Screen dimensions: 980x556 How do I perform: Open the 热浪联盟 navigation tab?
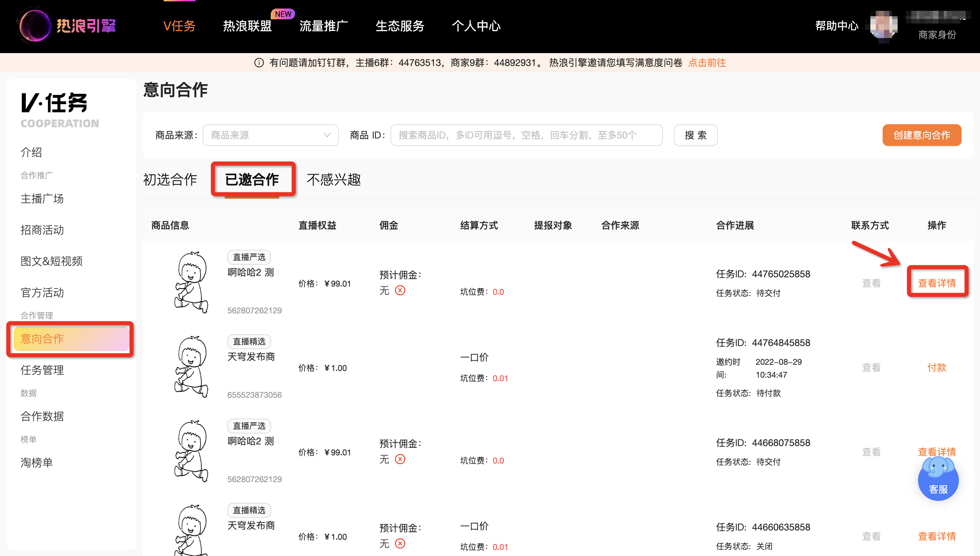pos(247,26)
